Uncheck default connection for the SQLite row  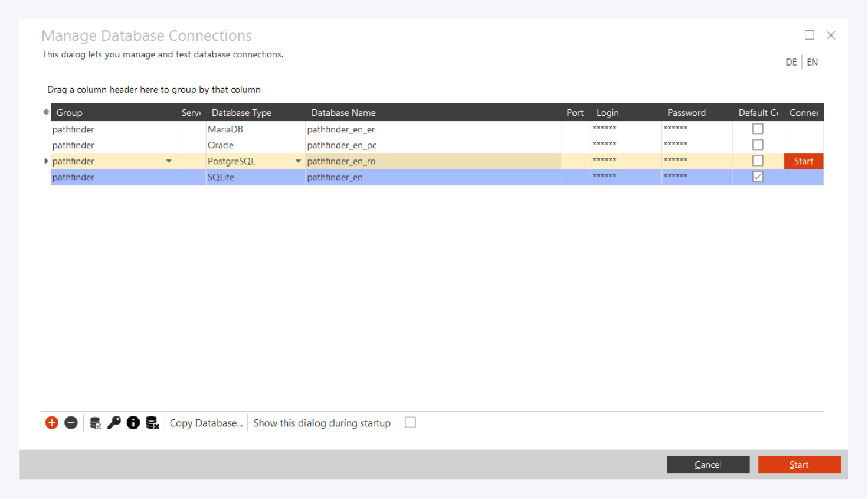click(x=758, y=177)
